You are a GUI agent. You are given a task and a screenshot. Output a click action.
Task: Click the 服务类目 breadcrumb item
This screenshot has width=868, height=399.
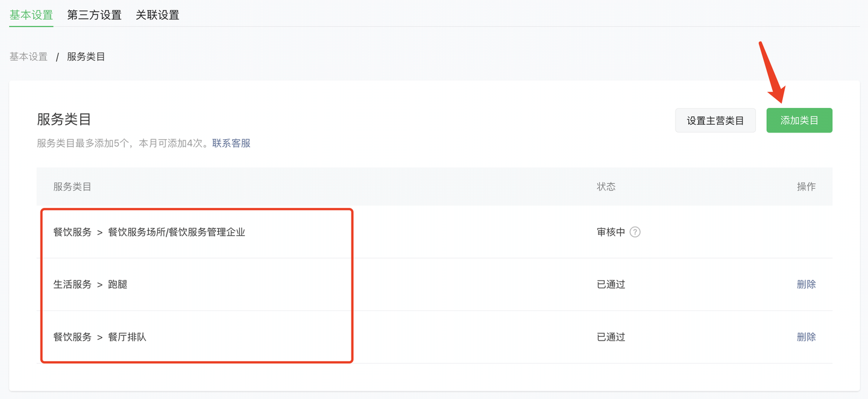point(86,57)
